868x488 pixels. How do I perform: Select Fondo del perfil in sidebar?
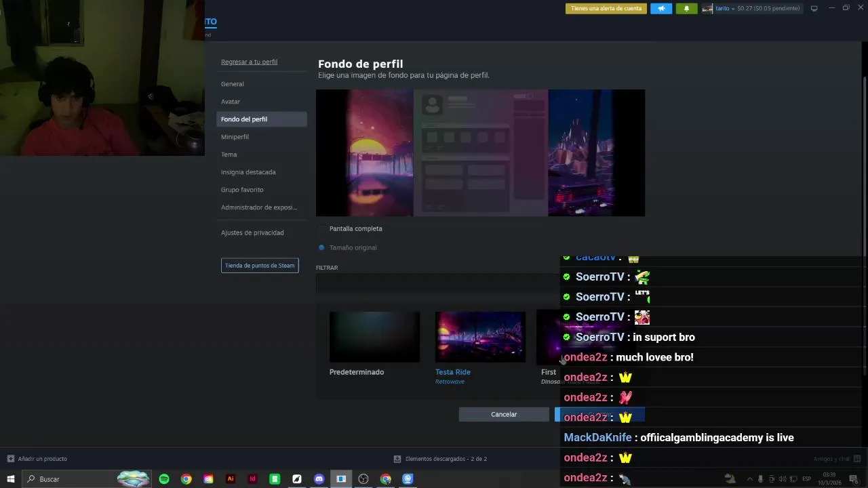(261, 119)
